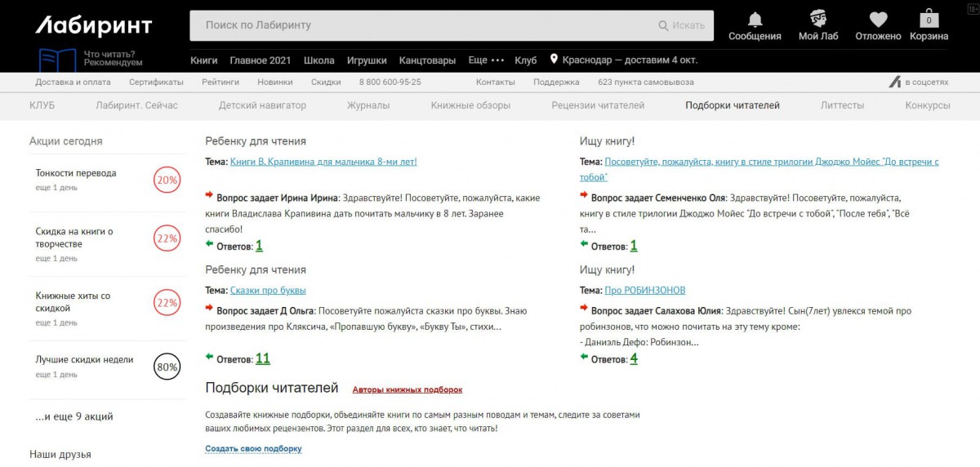Click Что читать? Рекомендуем text
The image size is (980, 467).
click(x=114, y=58)
